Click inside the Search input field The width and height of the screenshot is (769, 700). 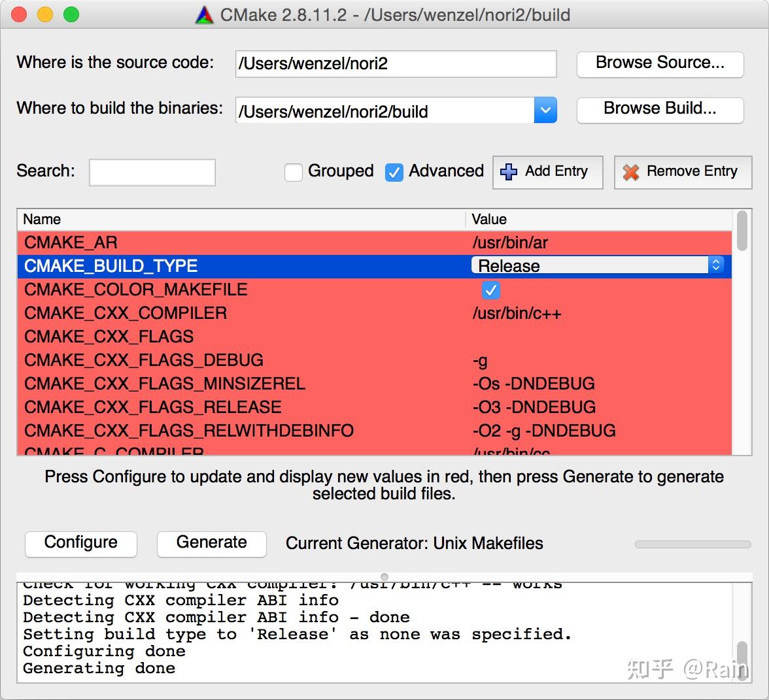click(x=152, y=172)
